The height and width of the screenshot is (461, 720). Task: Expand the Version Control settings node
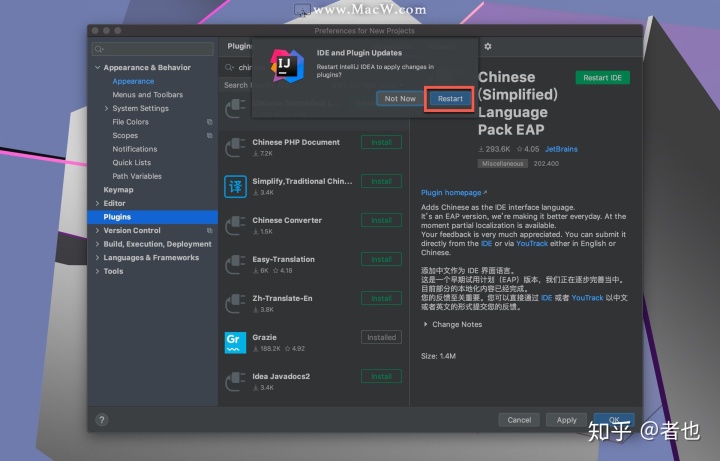98,230
